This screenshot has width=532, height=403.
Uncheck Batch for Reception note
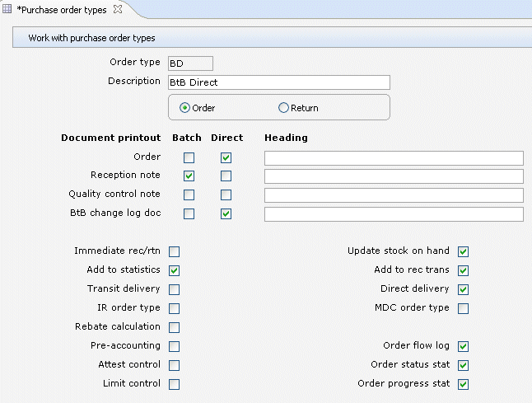click(189, 176)
